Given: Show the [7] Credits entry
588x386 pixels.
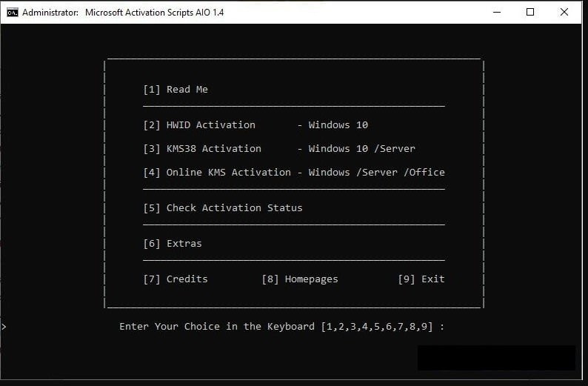Looking at the screenshot, I should coord(176,279).
